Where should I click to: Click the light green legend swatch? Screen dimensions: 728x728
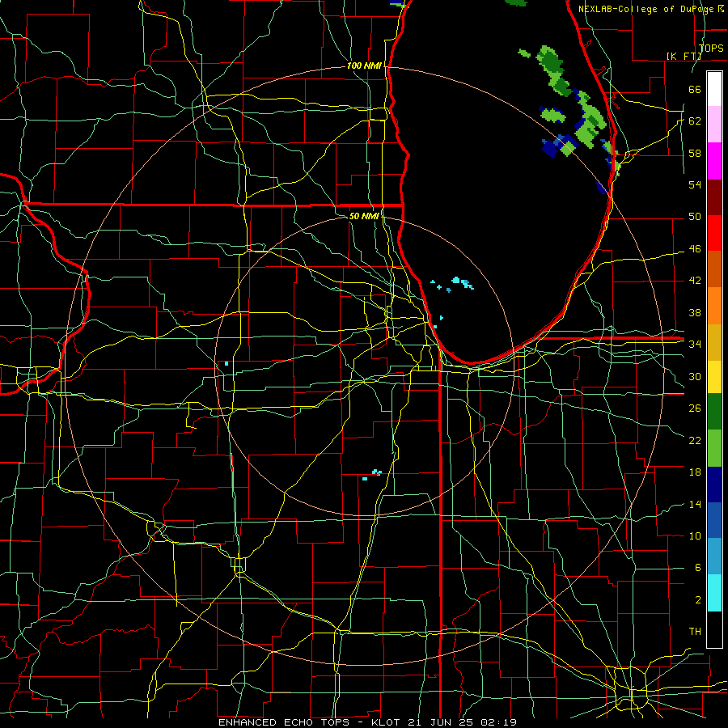coord(714,448)
